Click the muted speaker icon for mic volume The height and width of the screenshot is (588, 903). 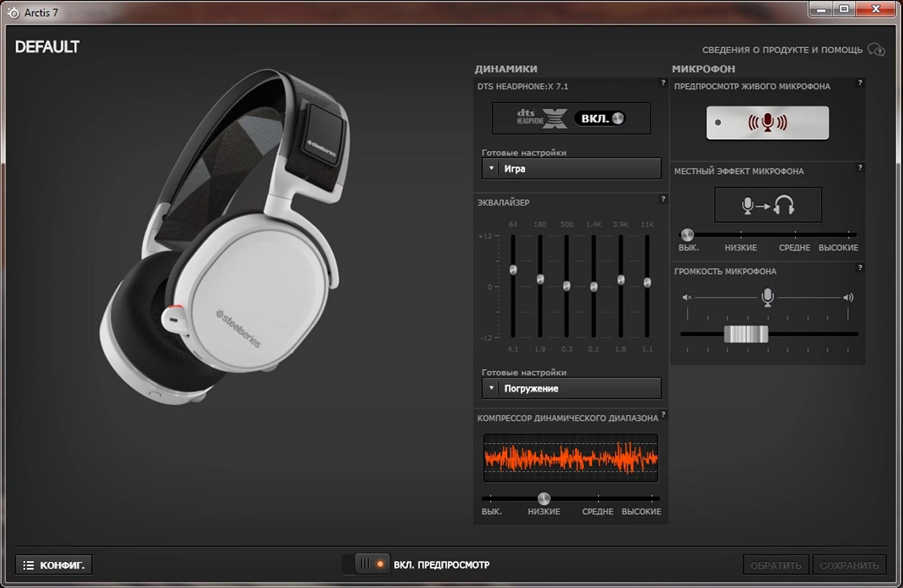(x=687, y=297)
